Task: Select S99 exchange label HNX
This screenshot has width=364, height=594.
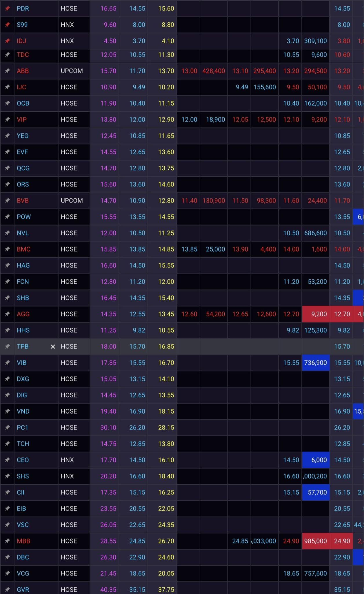Action: pyautogui.click(x=67, y=25)
